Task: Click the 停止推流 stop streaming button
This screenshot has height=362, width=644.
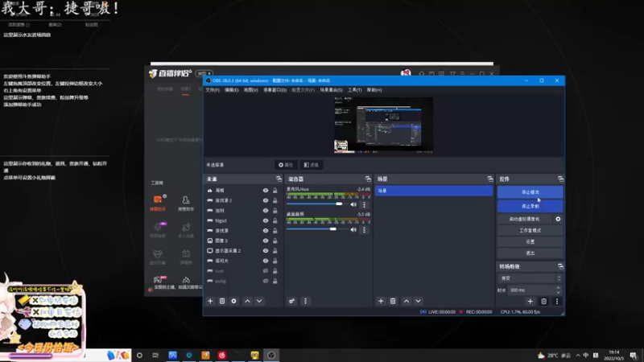Action: pyautogui.click(x=530, y=192)
